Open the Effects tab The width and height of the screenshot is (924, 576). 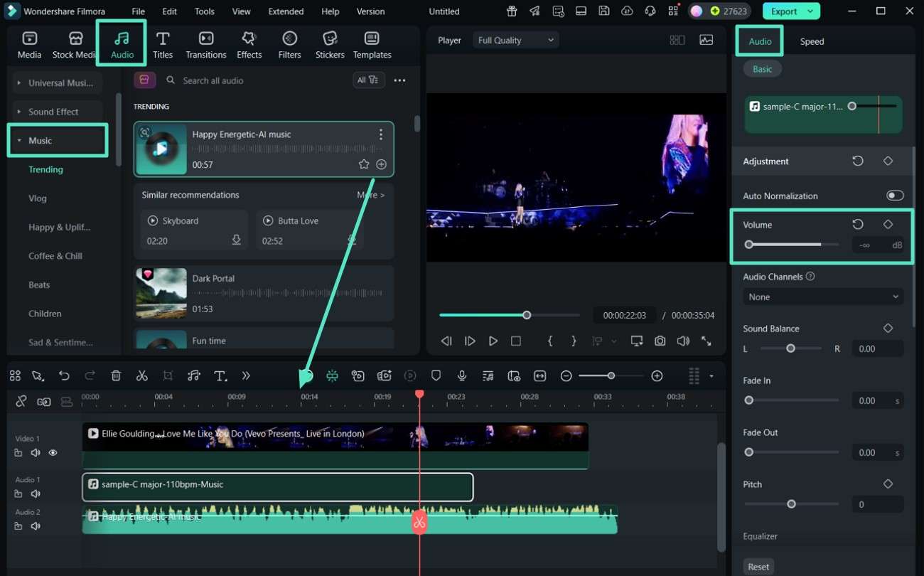click(x=249, y=45)
